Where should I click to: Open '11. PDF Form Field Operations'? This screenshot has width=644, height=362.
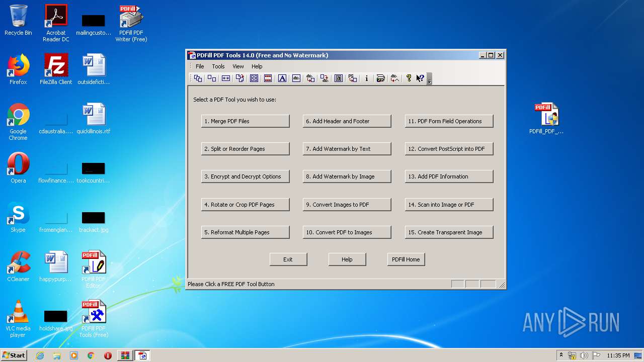[x=449, y=121]
